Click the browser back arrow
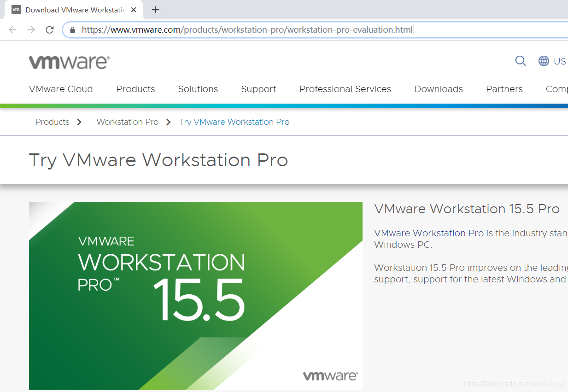Screen dimensions: 568x392 [12, 30]
